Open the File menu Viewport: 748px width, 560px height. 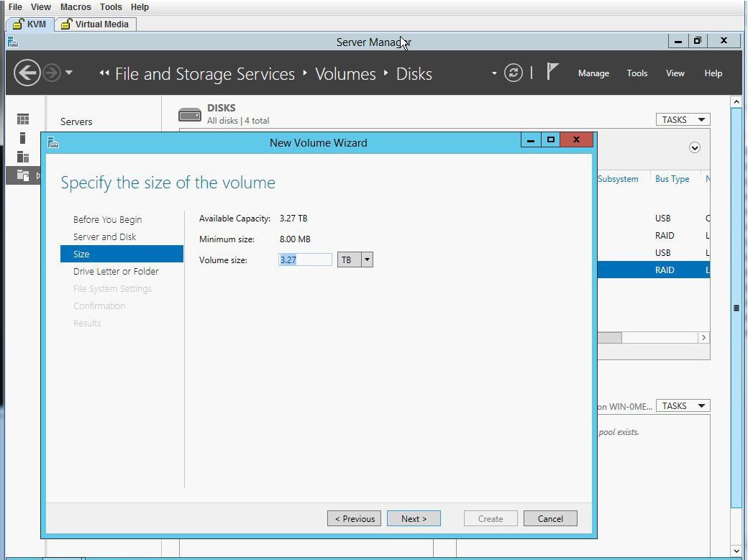[x=15, y=7]
